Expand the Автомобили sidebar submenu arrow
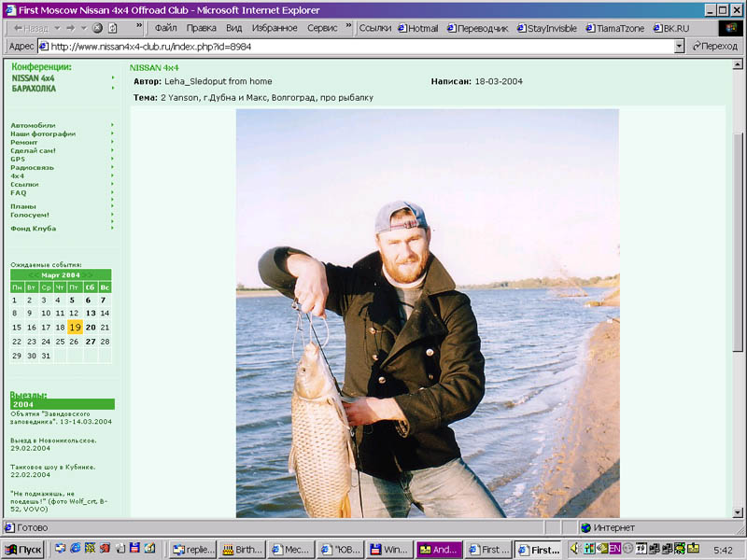Viewport: 747px width, 560px height. tap(112, 125)
